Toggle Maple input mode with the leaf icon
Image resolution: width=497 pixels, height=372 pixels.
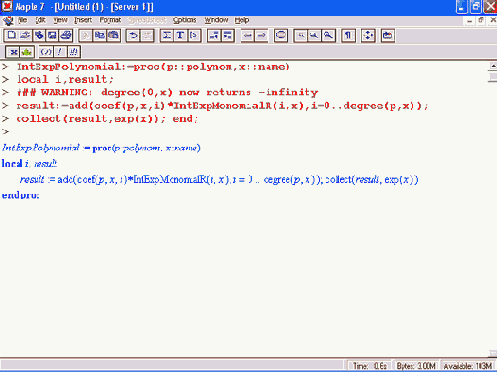[x=27, y=52]
